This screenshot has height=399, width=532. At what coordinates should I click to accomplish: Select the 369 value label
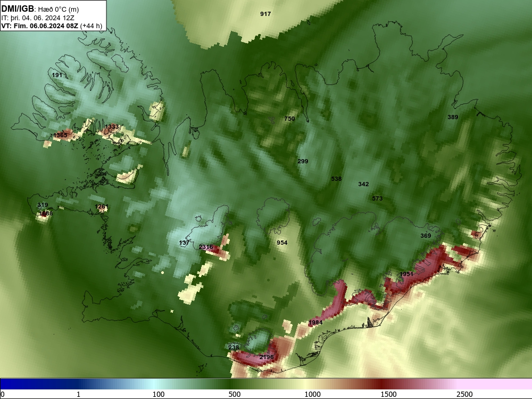pos(426,236)
